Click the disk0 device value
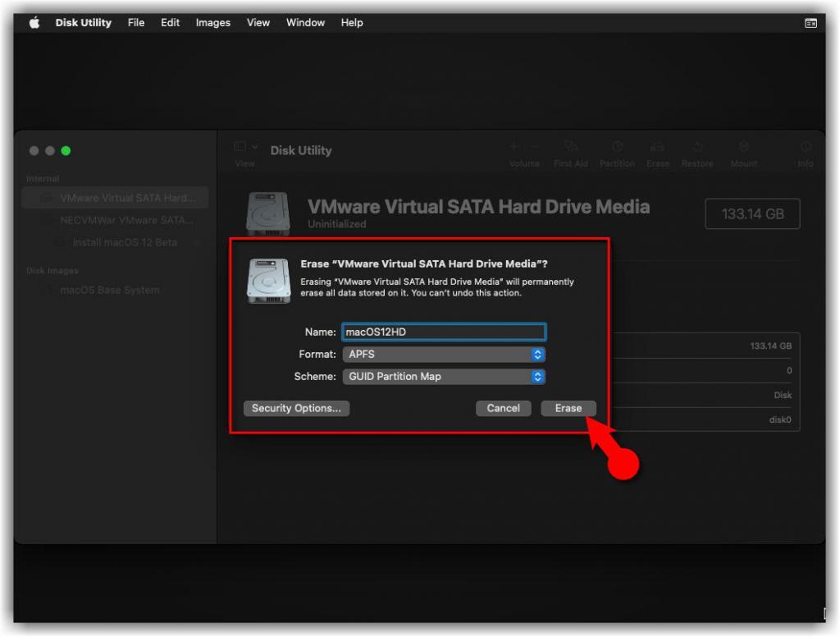This screenshot has width=840, height=637. [780, 419]
